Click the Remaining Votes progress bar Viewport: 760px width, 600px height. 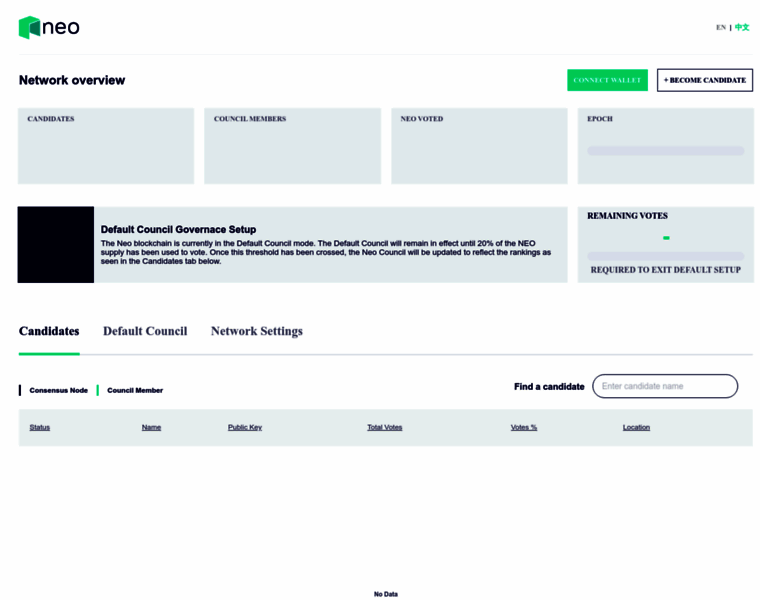pyautogui.click(x=665, y=256)
